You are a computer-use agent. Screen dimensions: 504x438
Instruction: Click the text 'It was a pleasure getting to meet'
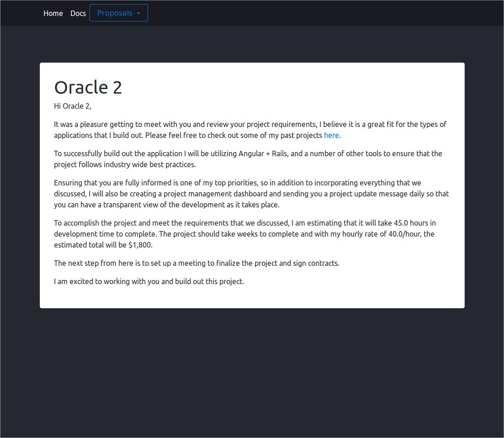[x=108, y=124]
